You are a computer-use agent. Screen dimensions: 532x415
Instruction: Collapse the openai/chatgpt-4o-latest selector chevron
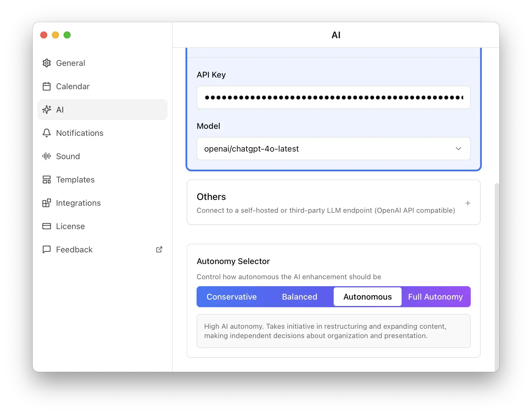point(459,149)
